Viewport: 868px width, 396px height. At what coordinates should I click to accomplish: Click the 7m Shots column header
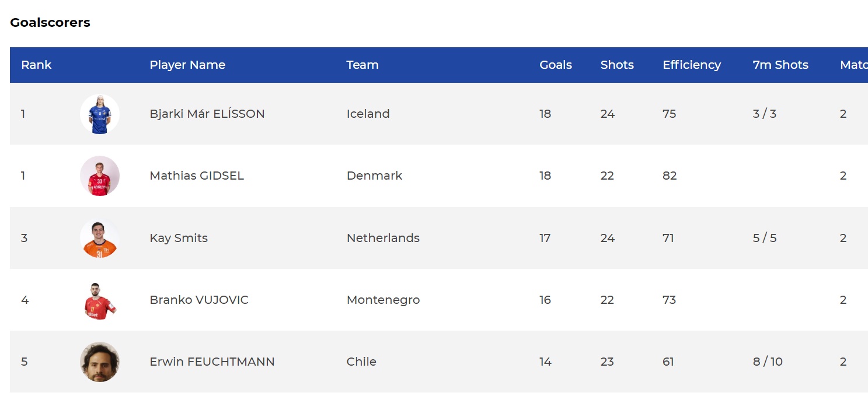coord(780,65)
